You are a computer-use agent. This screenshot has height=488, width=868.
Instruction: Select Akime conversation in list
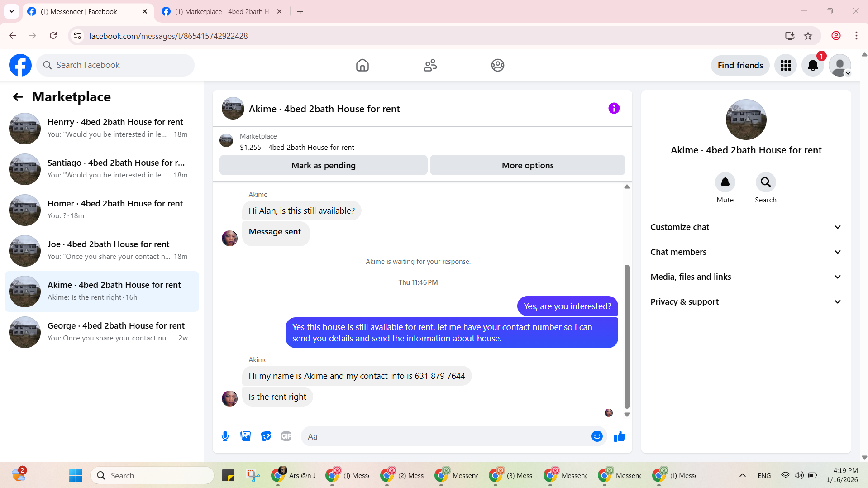tap(102, 291)
